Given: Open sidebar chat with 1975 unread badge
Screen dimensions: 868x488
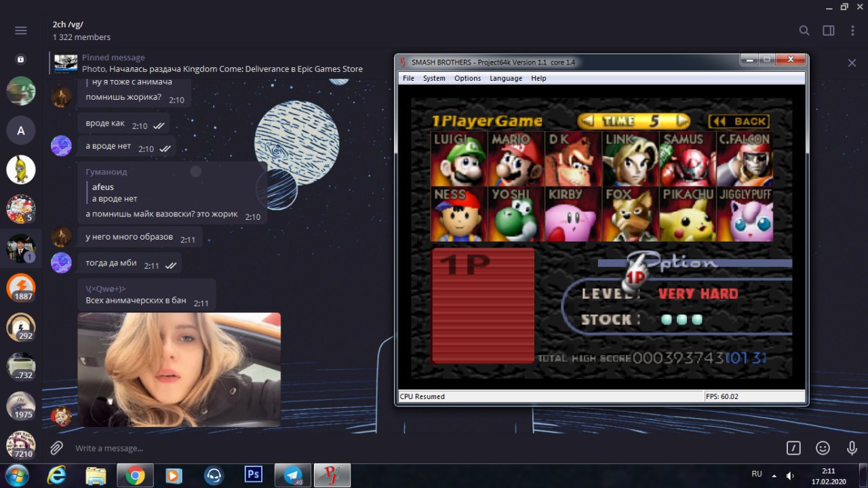Looking at the screenshot, I should point(20,406).
